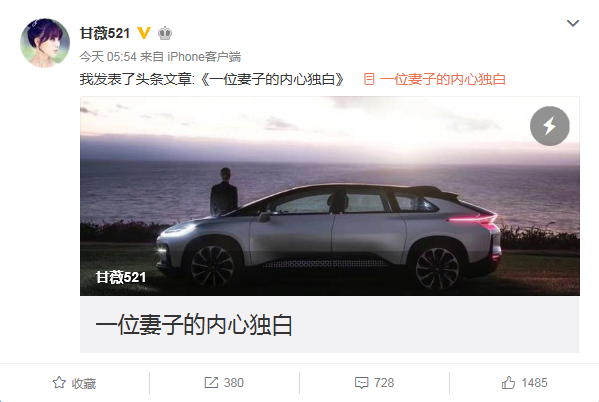Open the 今天 05:54 timestamp link
This screenshot has width=599, height=402.
click(108, 57)
